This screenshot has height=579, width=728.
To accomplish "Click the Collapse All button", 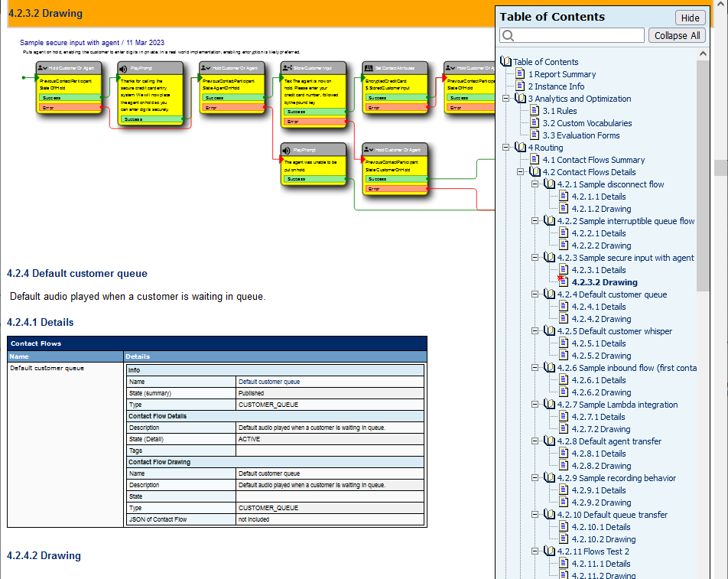I will 677,36.
